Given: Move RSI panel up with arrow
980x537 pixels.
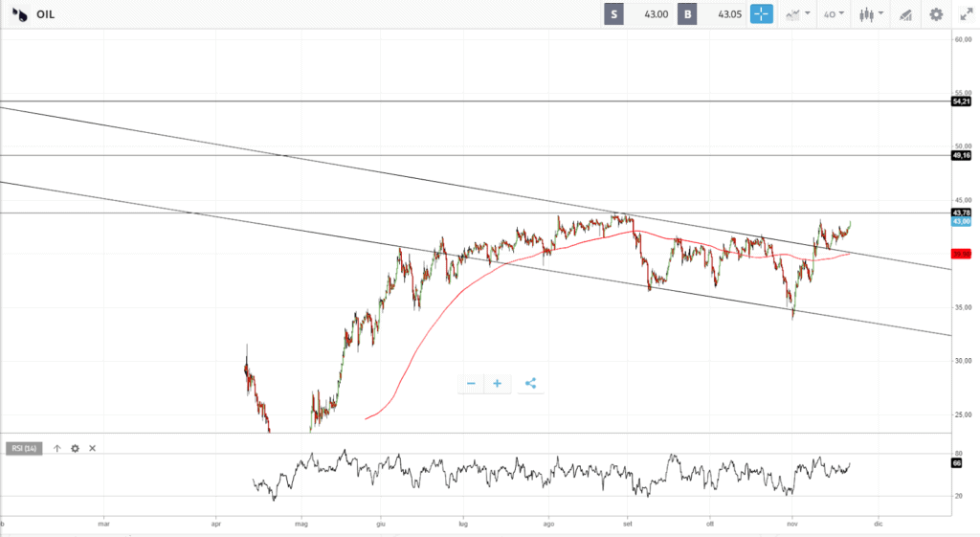Looking at the screenshot, I should point(56,448).
